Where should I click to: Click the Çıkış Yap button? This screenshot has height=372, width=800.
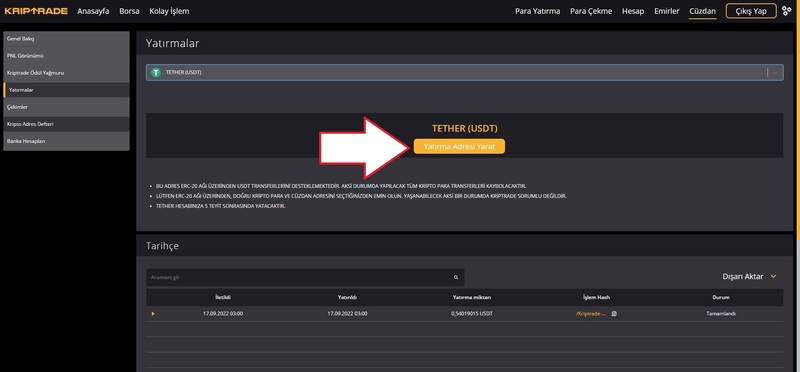click(x=751, y=11)
